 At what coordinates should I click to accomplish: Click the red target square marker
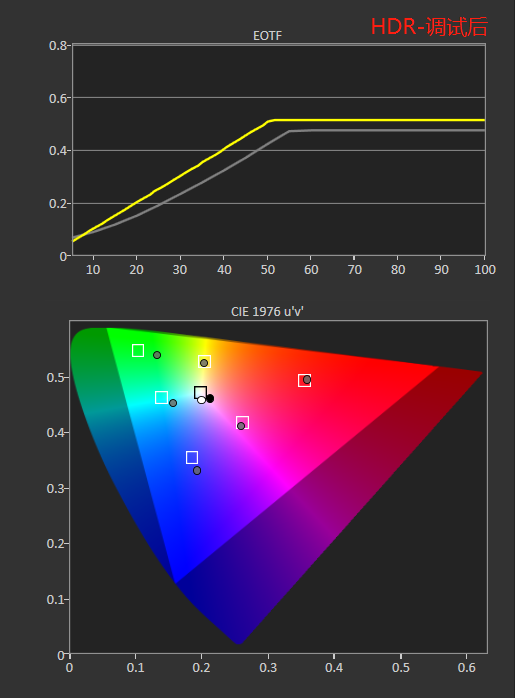pos(304,381)
